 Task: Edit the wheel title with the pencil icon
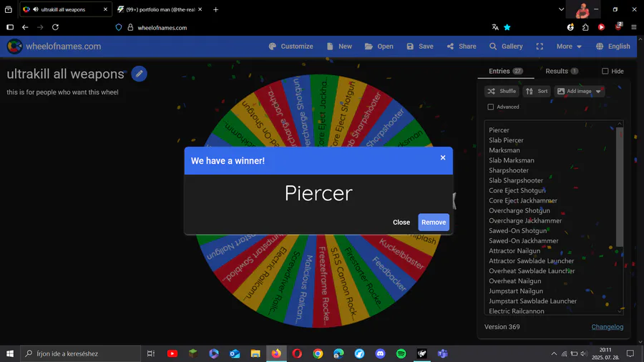click(140, 74)
